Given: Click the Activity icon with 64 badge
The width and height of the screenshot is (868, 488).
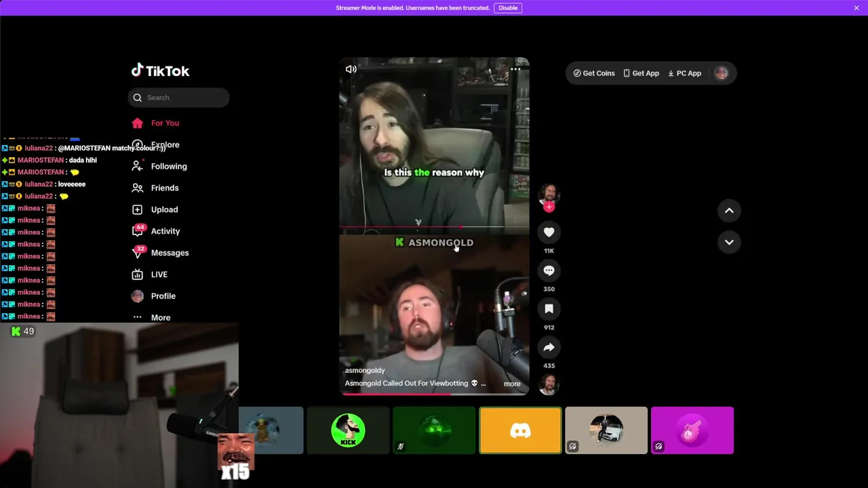Looking at the screenshot, I should (x=138, y=231).
